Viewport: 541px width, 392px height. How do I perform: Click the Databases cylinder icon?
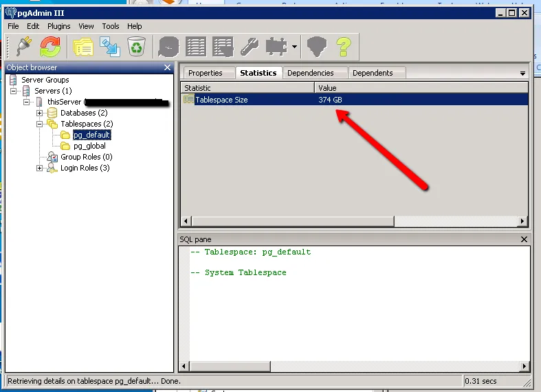(52, 113)
